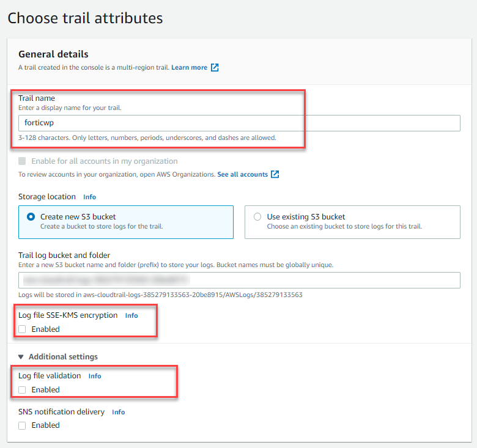This screenshot has width=477, height=448.
Task: Enable Log file validation checkbox
Action: click(23, 389)
